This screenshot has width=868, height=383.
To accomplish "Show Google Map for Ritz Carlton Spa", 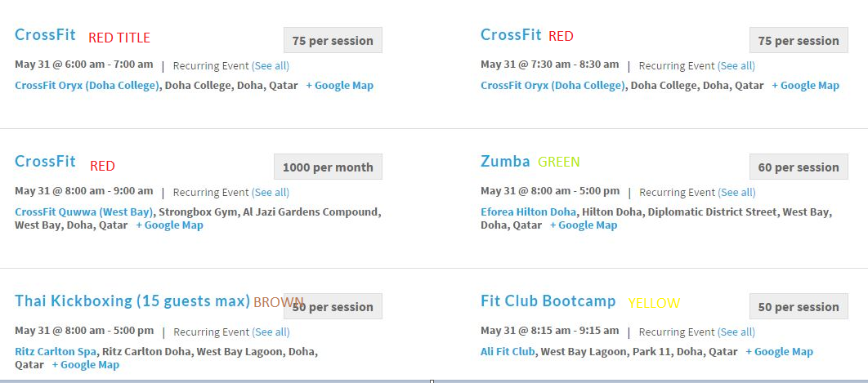I will (86, 365).
